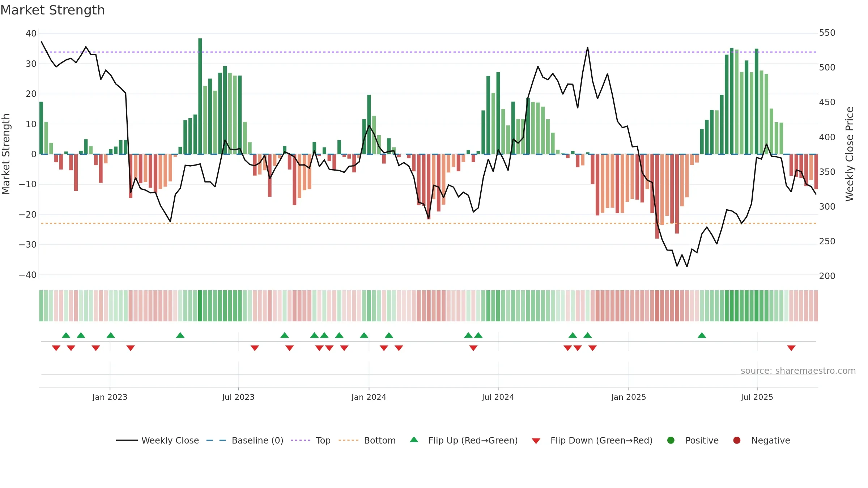Click the rotated 'Market Strength' left axis label
Image resolution: width=868 pixels, height=488 pixels.
(x=6, y=154)
